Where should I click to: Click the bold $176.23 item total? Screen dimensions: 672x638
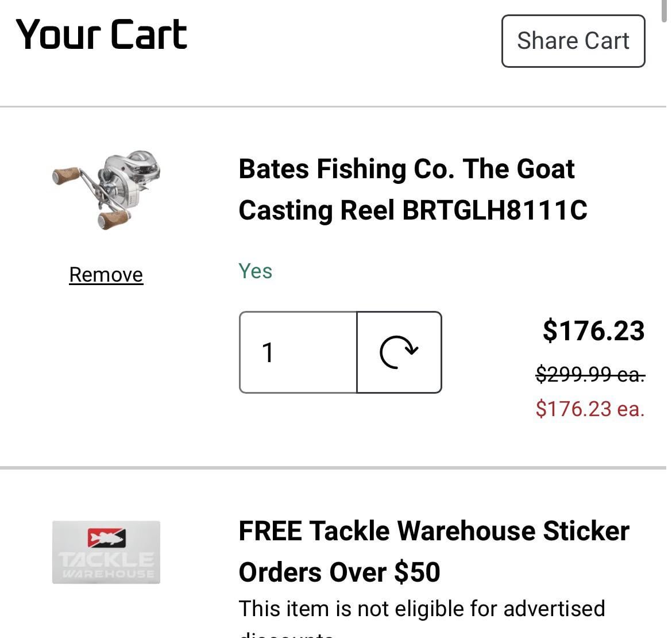(593, 330)
